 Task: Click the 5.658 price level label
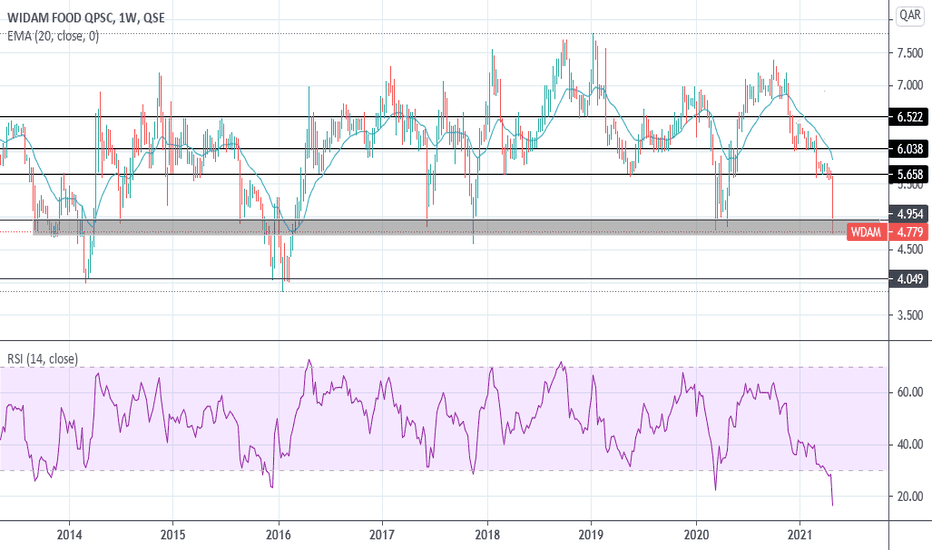pos(909,174)
